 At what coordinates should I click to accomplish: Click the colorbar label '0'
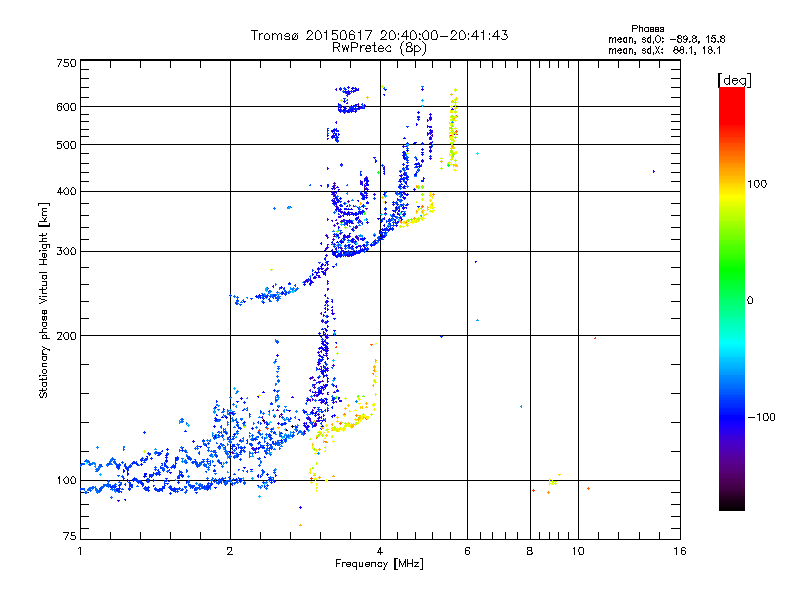point(750,301)
